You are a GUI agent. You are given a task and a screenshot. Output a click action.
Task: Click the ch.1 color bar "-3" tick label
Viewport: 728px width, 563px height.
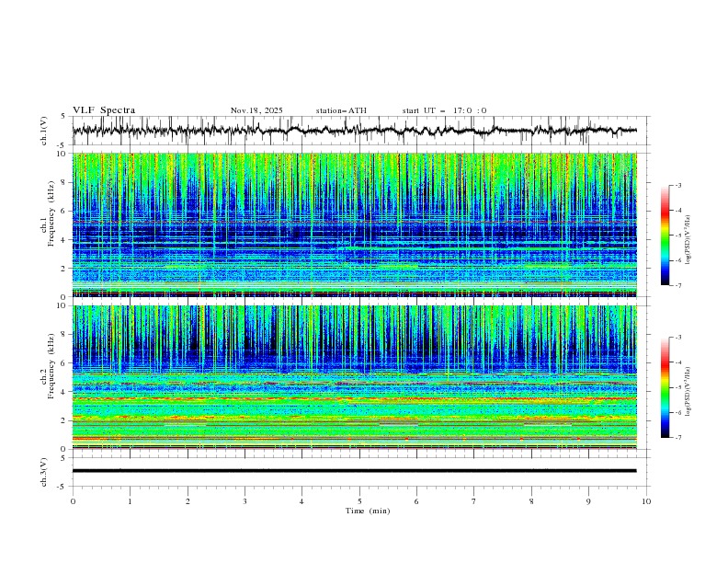678,185
